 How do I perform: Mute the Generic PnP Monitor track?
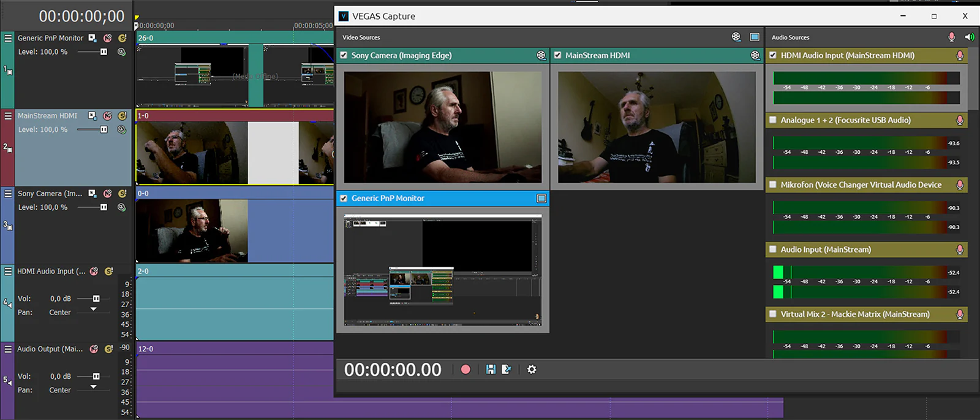(107, 38)
